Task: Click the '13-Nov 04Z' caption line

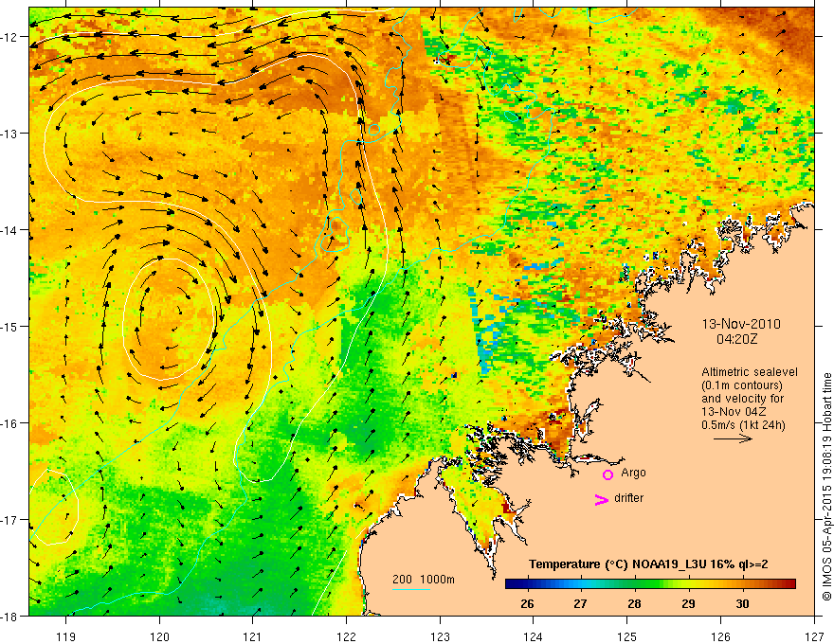Action: (x=735, y=412)
